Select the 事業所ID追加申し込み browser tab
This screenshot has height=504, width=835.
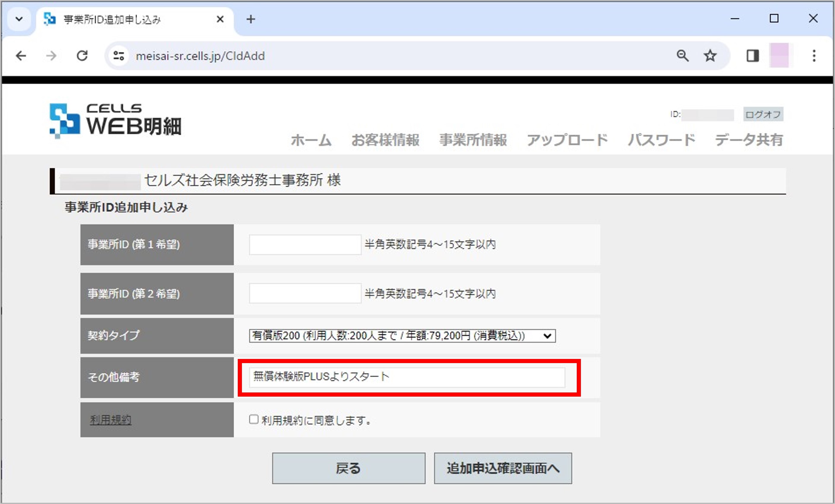coord(135,20)
